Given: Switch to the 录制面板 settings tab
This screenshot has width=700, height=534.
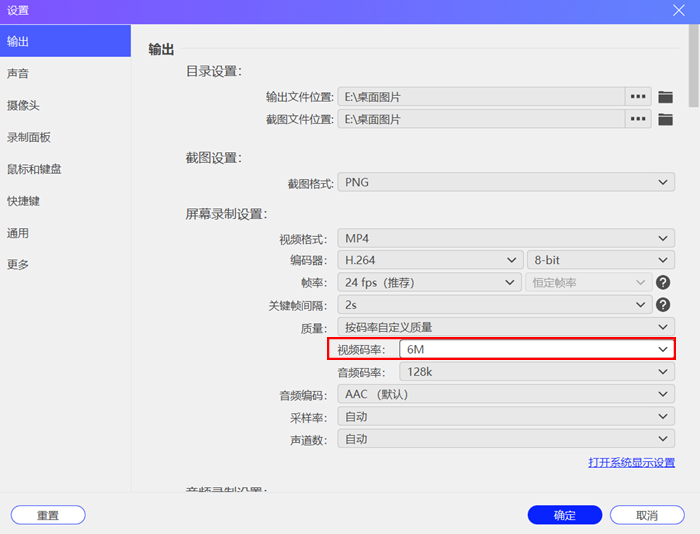Looking at the screenshot, I should tap(65, 137).
